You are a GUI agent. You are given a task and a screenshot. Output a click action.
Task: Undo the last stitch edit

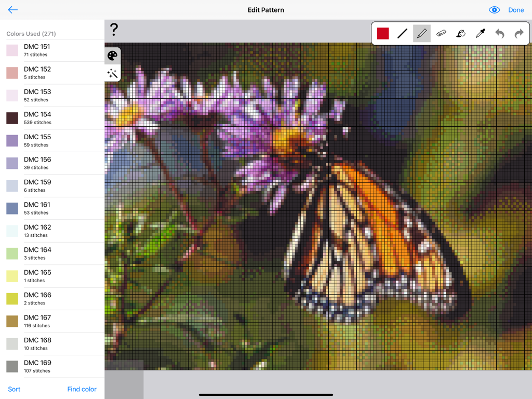pyautogui.click(x=499, y=33)
